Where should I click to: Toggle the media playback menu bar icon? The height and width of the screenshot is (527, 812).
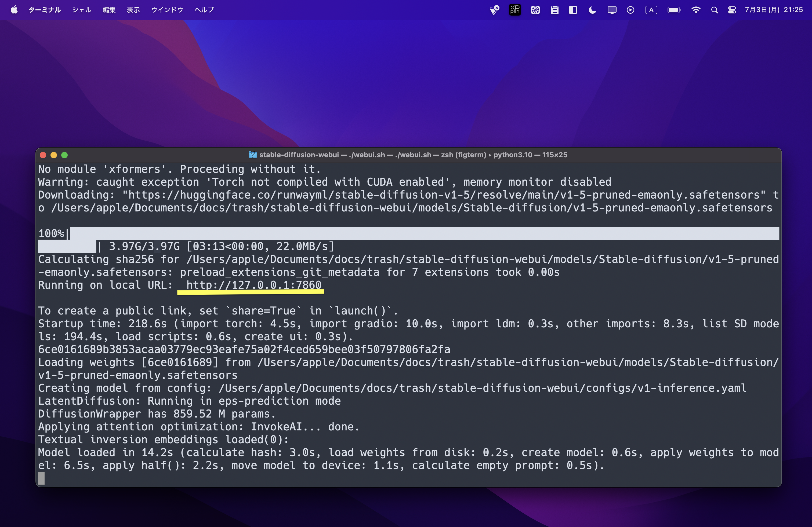point(630,10)
